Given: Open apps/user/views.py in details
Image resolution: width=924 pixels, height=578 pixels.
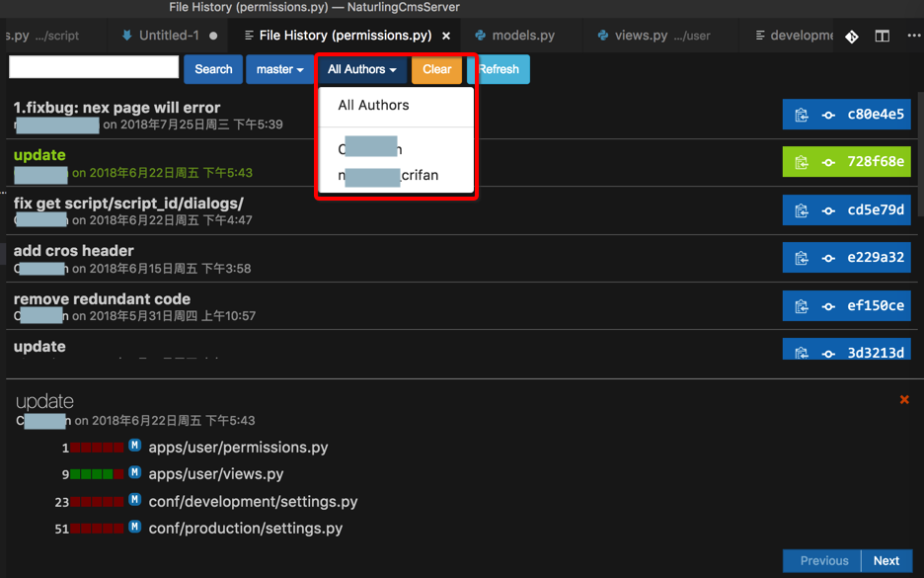Looking at the screenshot, I should (215, 474).
